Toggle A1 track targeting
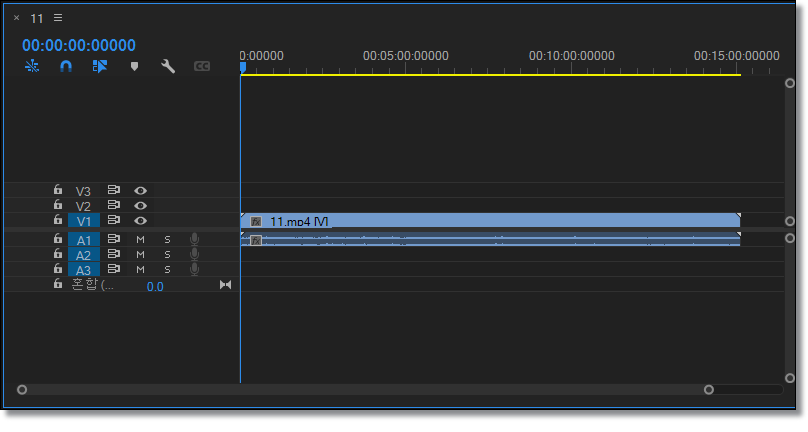 83,240
